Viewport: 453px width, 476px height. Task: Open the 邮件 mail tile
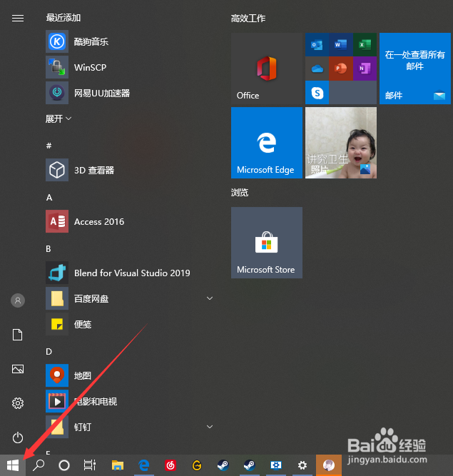[415, 69]
